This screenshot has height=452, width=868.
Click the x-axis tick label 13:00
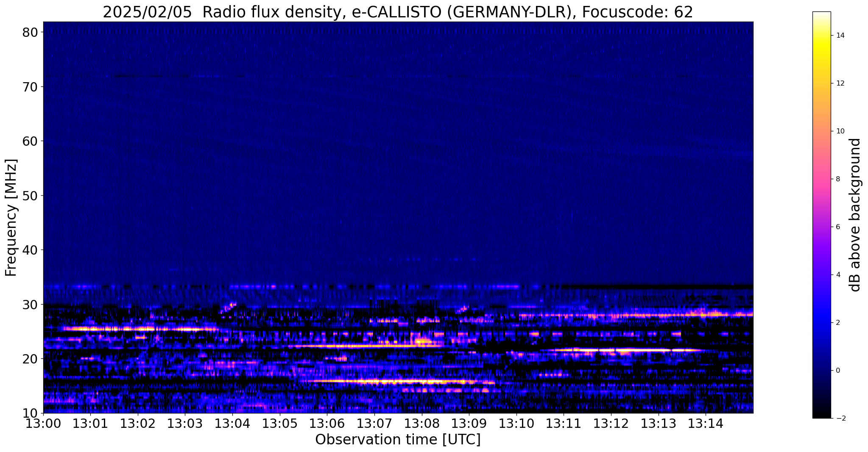(x=43, y=423)
